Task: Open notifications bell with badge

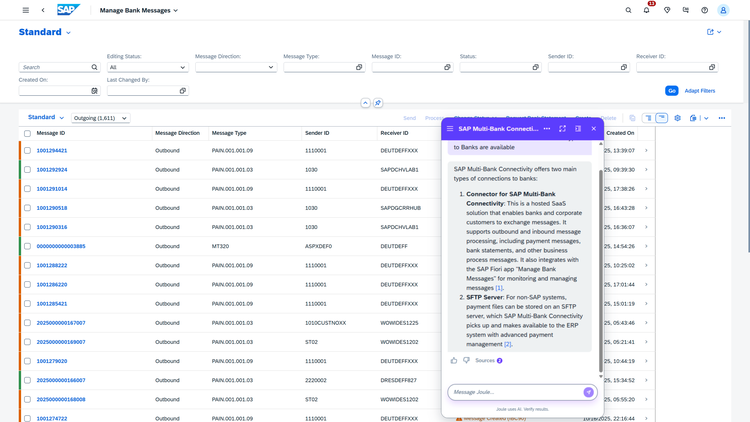Action: pos(647,10)
